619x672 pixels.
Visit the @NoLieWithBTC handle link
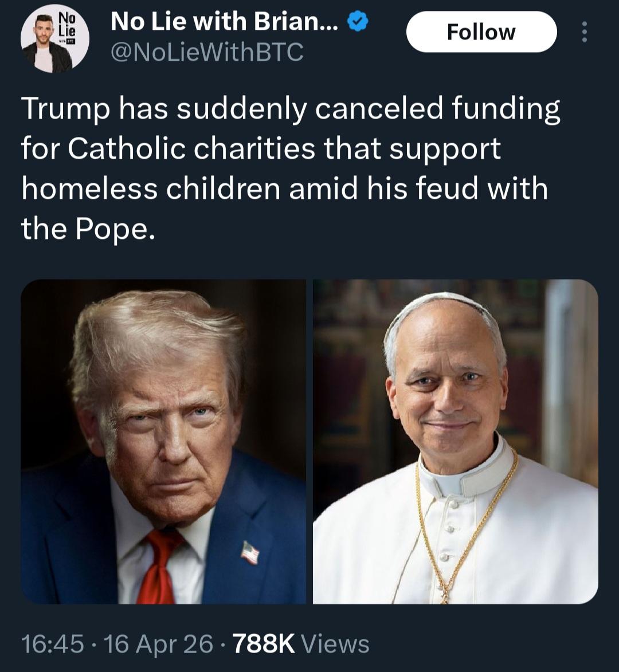pos(206,53)
